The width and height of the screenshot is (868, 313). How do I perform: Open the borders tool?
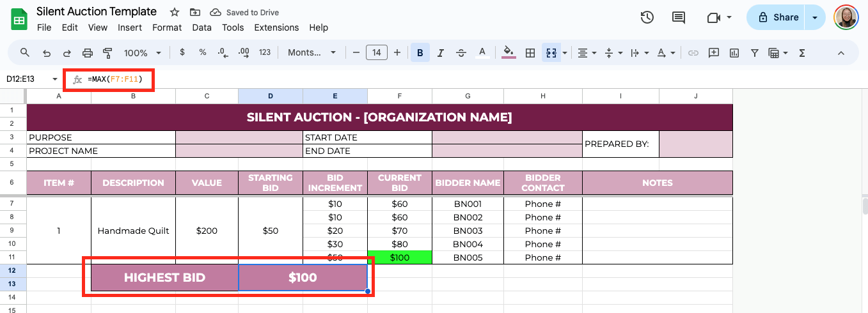tap(530, 53)
